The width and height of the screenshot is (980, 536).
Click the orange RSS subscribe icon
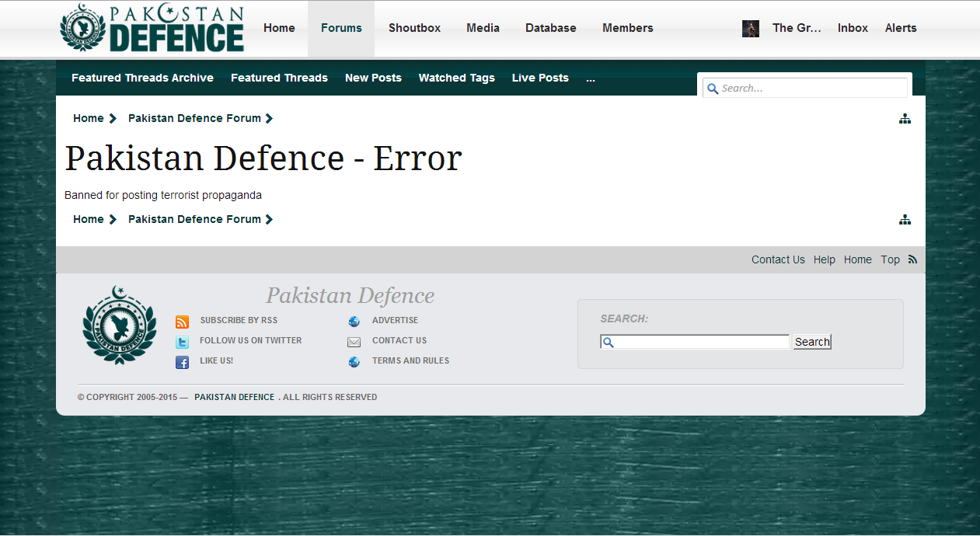point(182,322)
